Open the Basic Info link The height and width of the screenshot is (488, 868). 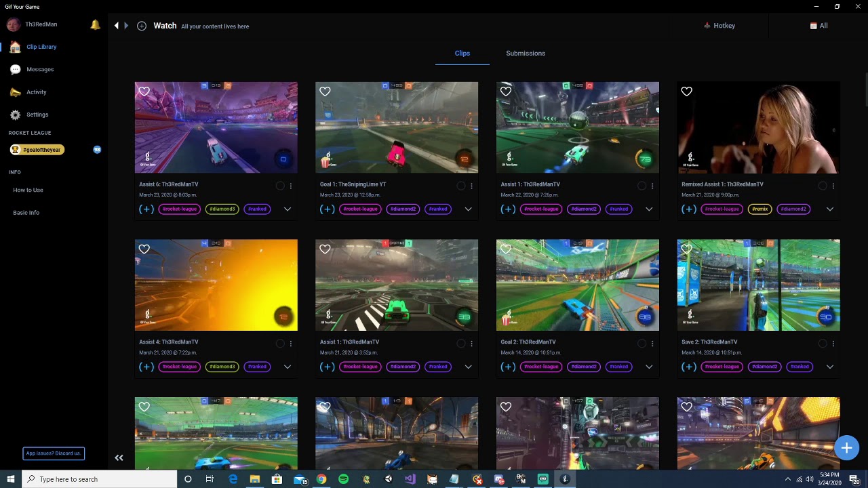26,213
